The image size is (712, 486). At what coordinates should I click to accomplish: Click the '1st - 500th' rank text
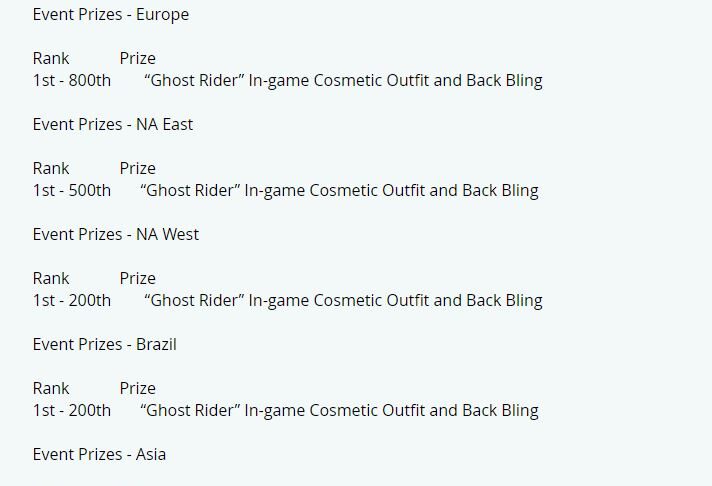[x=72, y=190]
